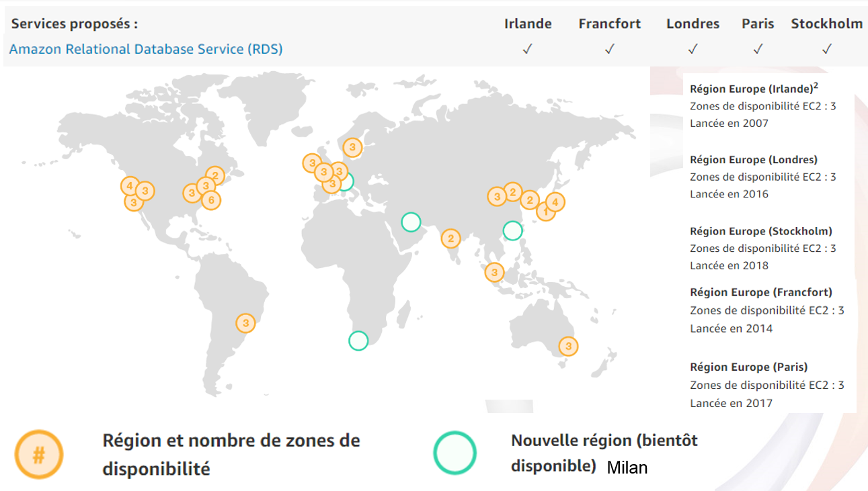The image size is (868, 491).
Task: Toggle the checkmark under Francfort
Action: pos(610,48)
